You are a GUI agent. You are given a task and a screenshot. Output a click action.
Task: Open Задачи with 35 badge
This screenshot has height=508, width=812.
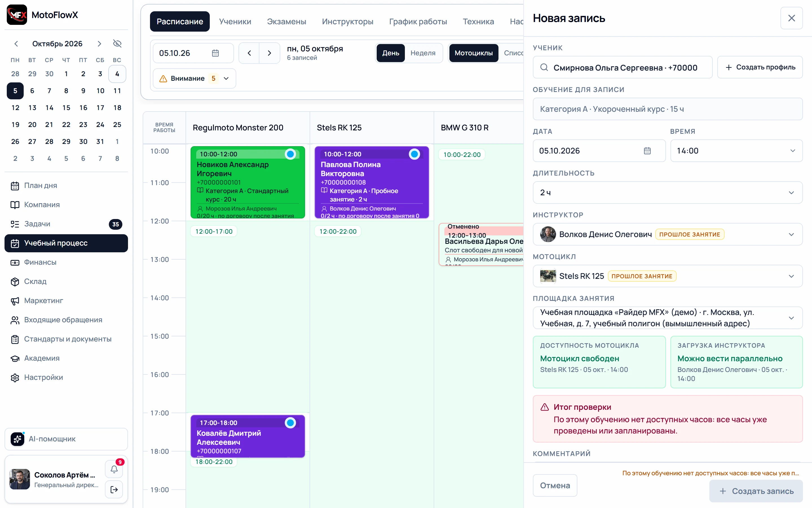[66, 224]
